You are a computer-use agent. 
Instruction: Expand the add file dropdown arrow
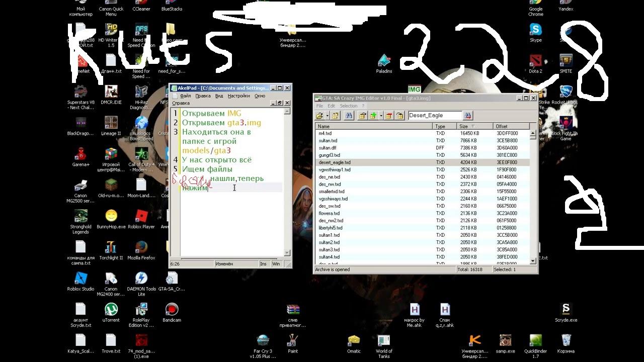pyautogui.click(x=381, y=116)
